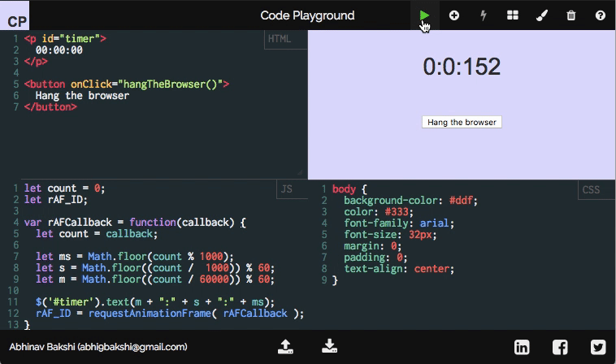Click the requestAnimationFrame line in JS
Viewport: 616px width, 364px height.
(x=170, y=314)
